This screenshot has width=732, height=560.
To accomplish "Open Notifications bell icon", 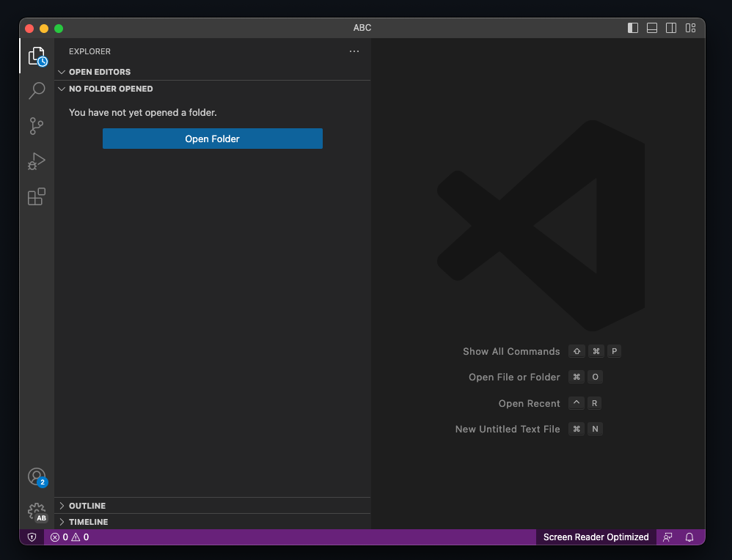I will tap(689, 537).
